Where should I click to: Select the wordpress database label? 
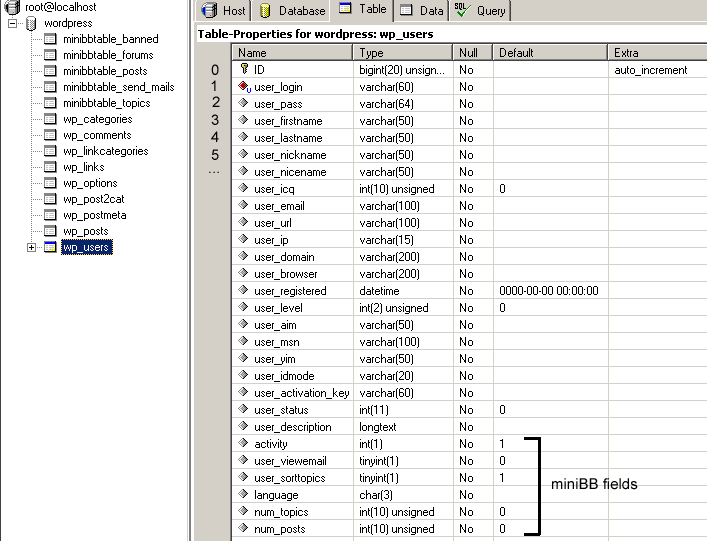68,23
